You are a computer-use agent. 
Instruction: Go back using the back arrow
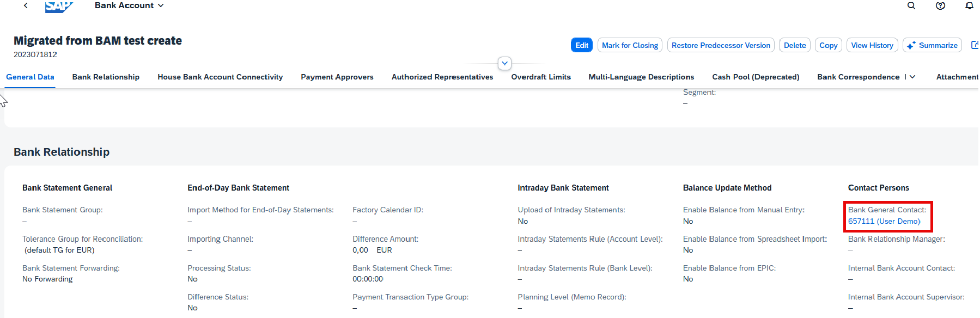click(26, 5)
